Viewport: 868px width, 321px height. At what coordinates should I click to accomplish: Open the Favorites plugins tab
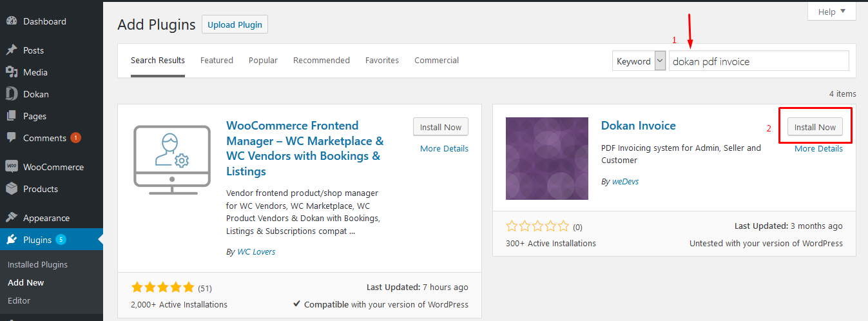coord(382,60)
